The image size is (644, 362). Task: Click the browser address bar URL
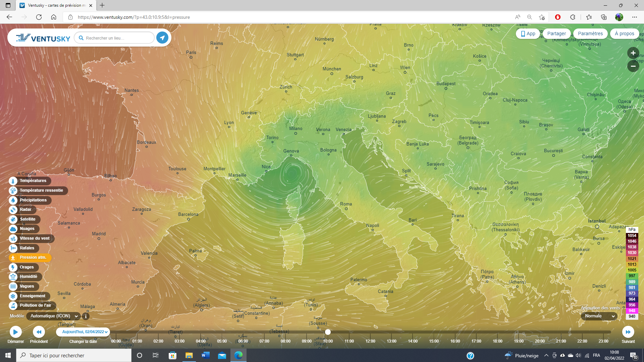pos(134,17)
